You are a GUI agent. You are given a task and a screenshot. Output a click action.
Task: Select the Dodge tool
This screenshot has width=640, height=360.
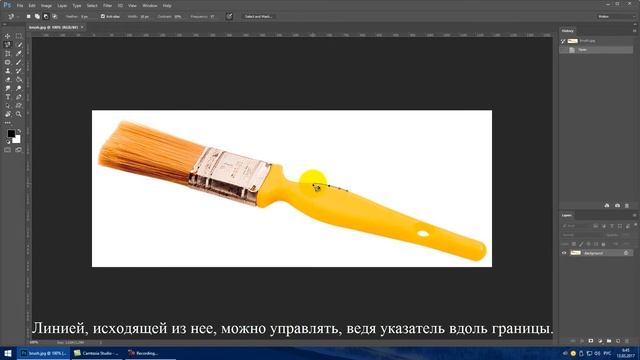(19, 88)
